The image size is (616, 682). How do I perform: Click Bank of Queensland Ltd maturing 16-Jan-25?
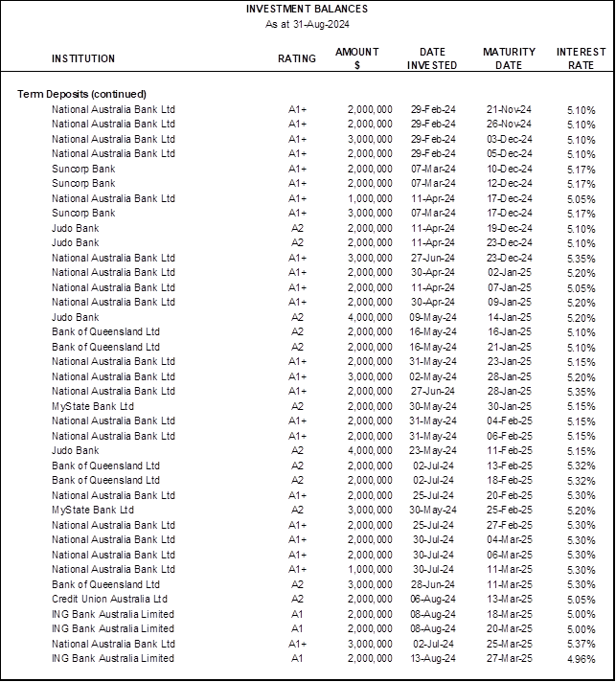[x=105, y=331]
